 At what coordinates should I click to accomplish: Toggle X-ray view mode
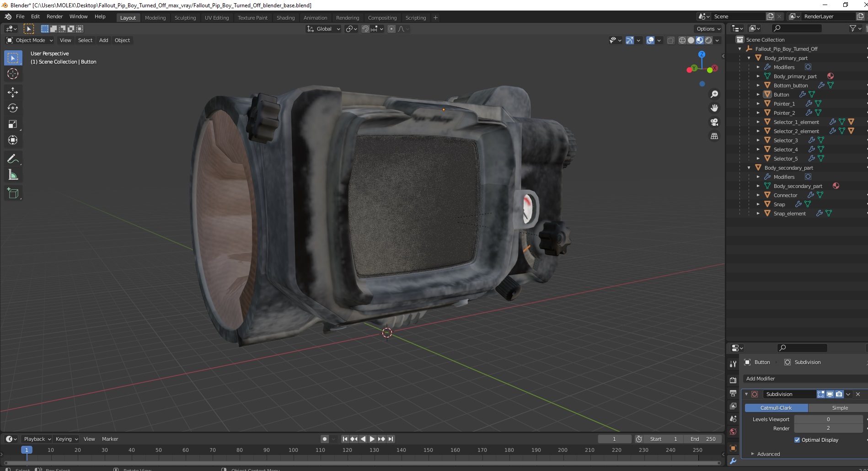coord(671,40)
